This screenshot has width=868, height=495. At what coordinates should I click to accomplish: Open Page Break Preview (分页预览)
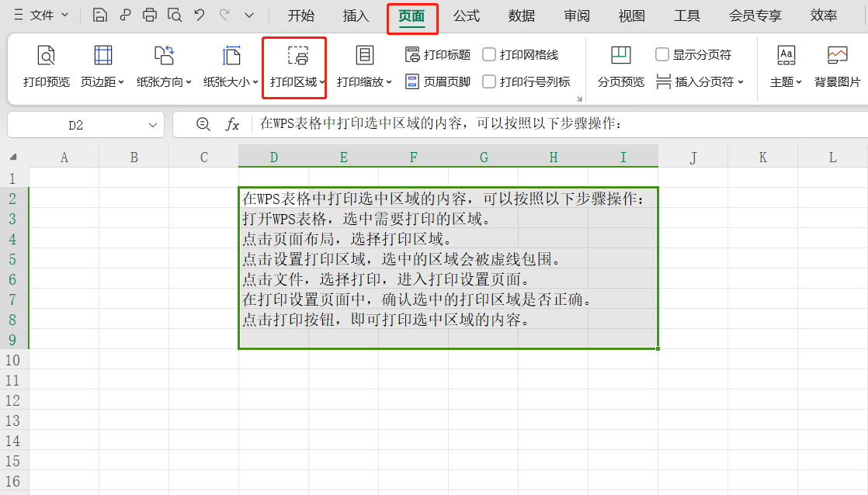[x=621, y=67]
